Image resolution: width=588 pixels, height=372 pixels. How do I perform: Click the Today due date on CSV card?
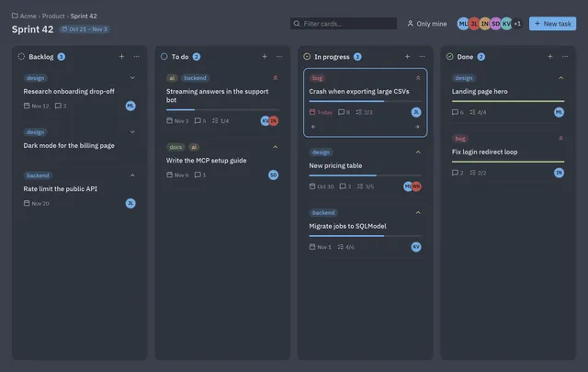(x=321, y=112)
